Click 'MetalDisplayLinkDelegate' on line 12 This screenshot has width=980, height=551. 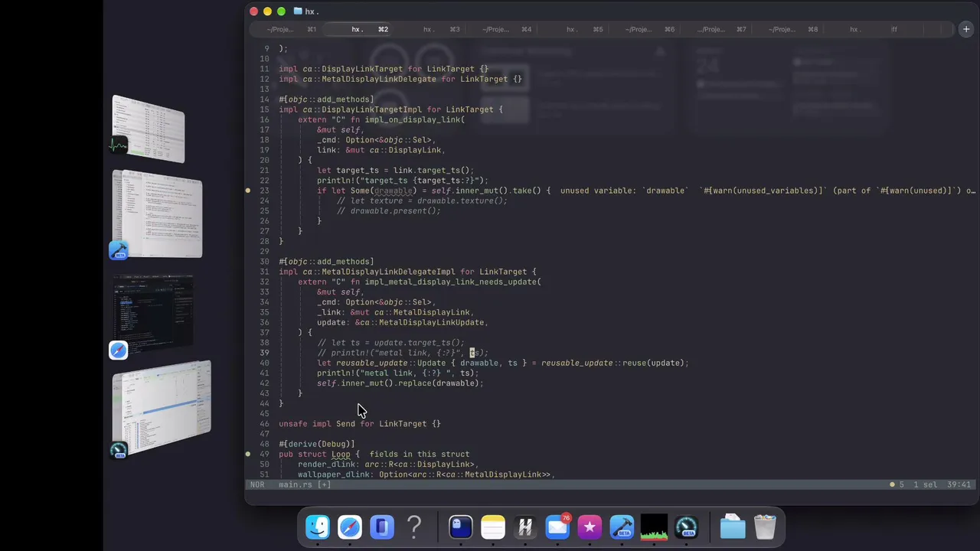pos(379,79)
